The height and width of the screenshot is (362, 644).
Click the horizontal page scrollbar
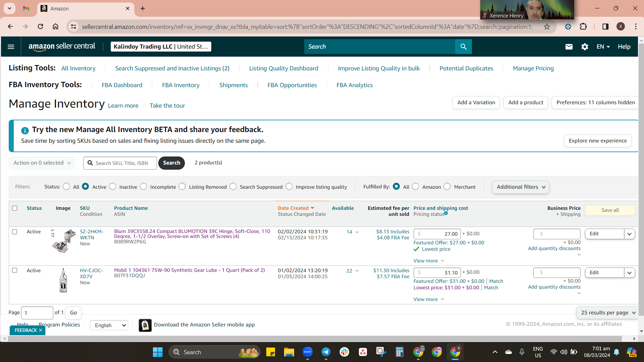pos(315,339)
